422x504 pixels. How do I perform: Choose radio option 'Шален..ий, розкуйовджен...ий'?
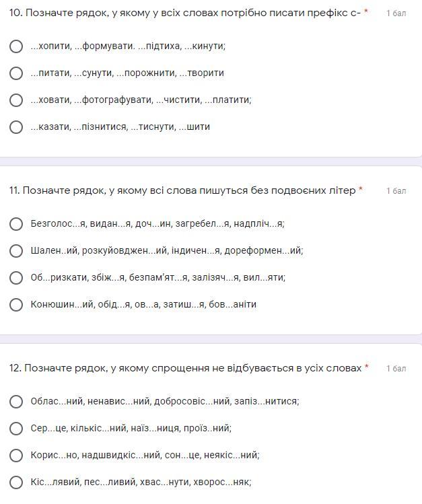16,251
